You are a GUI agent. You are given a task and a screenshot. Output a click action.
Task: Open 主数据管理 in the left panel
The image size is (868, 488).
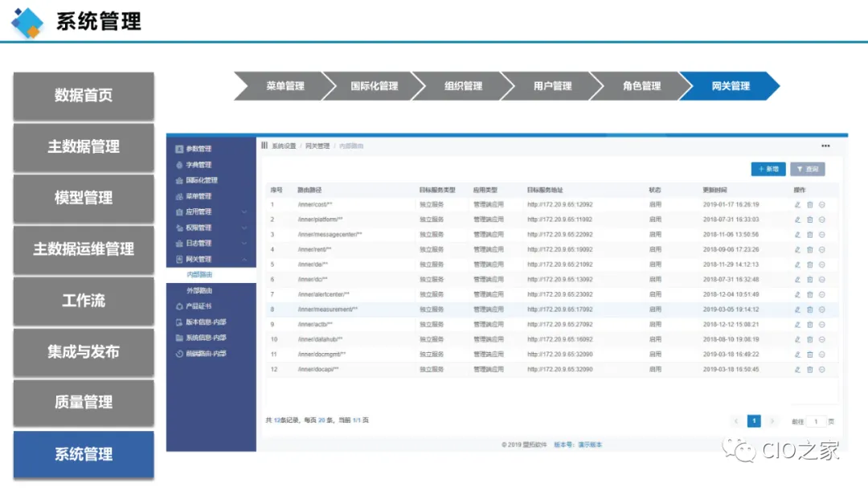point(84,147)
